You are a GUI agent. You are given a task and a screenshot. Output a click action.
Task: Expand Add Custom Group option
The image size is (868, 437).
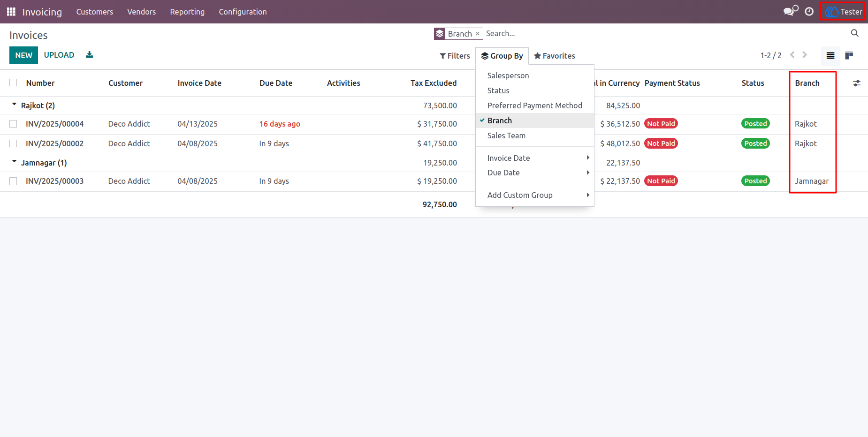535,195
